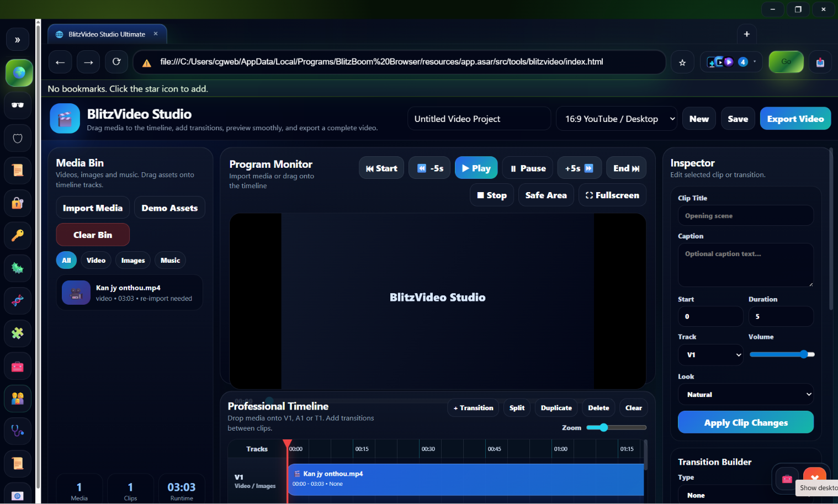
Task: Select the Video media filter
Action: (x=96, y=260)
